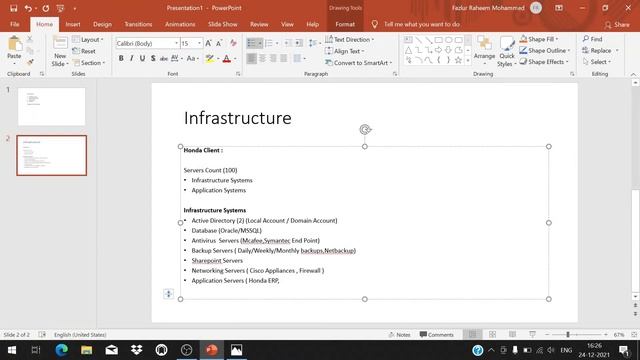Start Slide Show from status bar icon

click(532, 335)
